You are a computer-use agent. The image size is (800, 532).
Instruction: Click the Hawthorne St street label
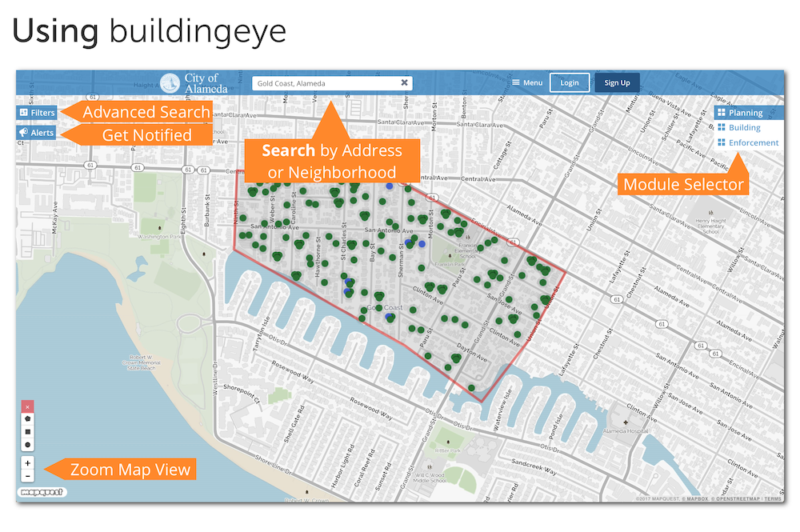coord(318,257)
